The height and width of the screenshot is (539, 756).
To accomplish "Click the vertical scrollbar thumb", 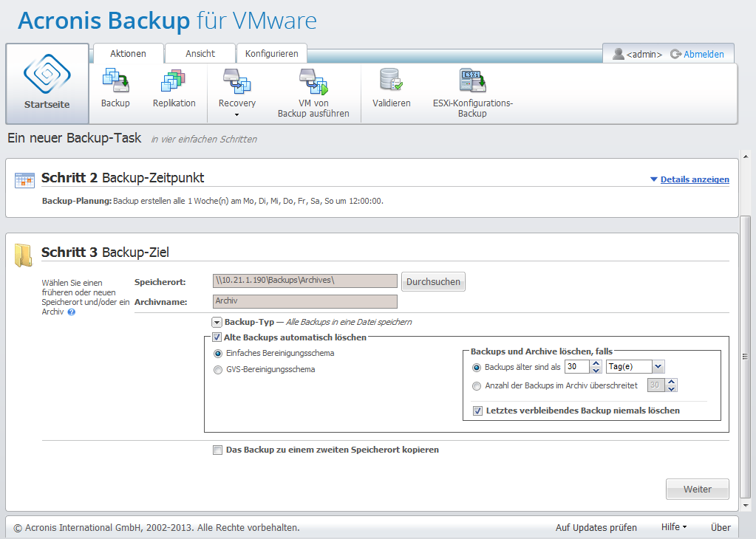I will 746,357.
